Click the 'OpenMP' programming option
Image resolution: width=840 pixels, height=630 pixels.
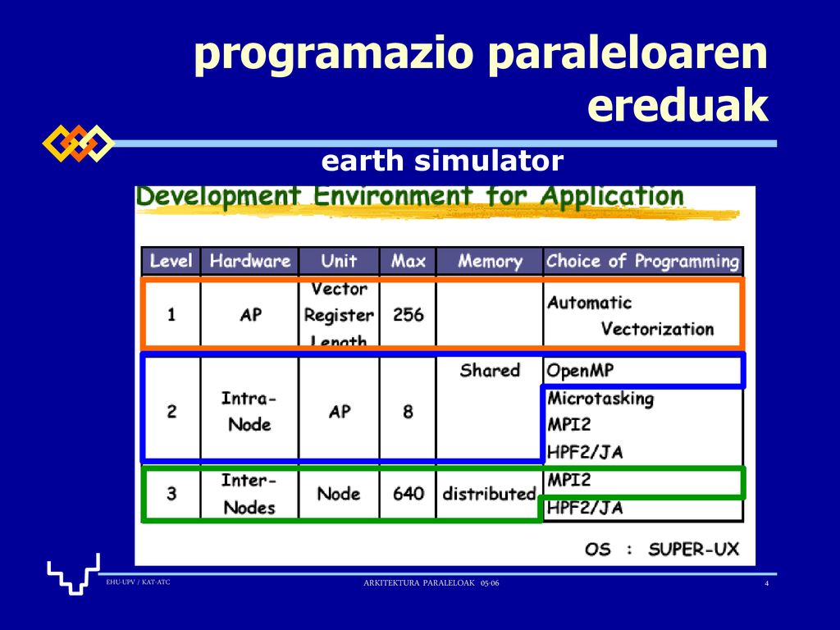(x=580, y=371)
